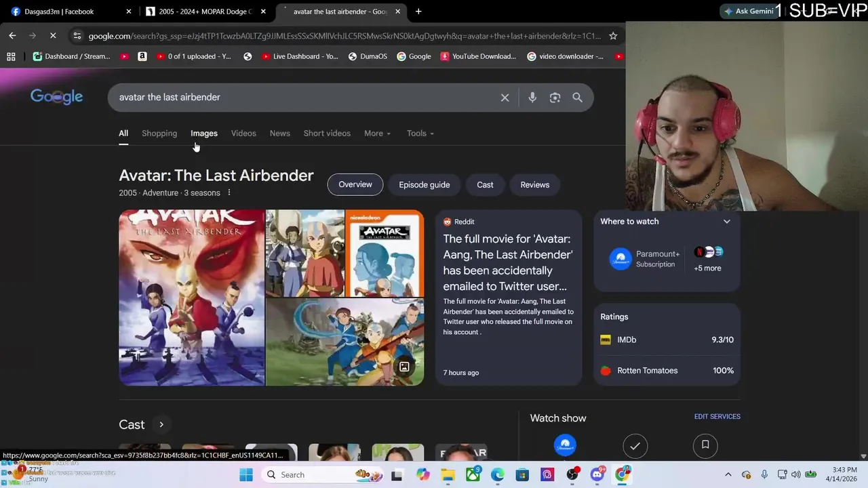
Task: Open the Reviews chip
Action: pyautogui.click(x=535, y=184)
